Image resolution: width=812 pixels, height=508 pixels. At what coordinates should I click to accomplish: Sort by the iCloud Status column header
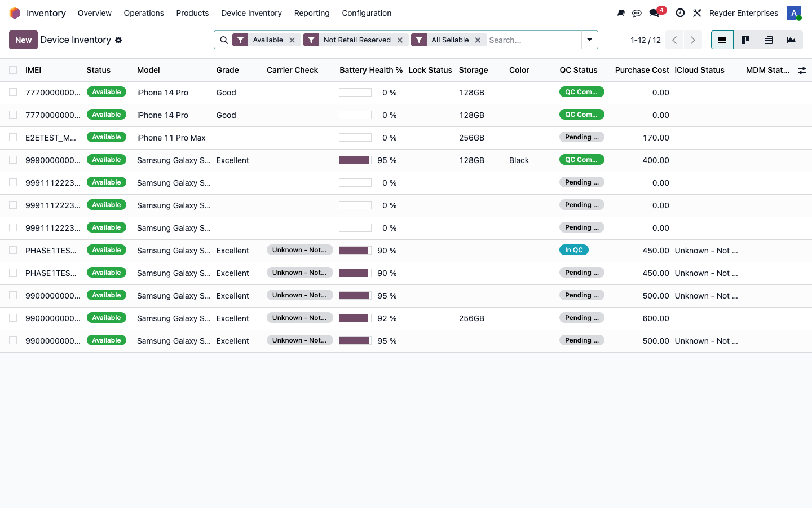tap(699, 70)
